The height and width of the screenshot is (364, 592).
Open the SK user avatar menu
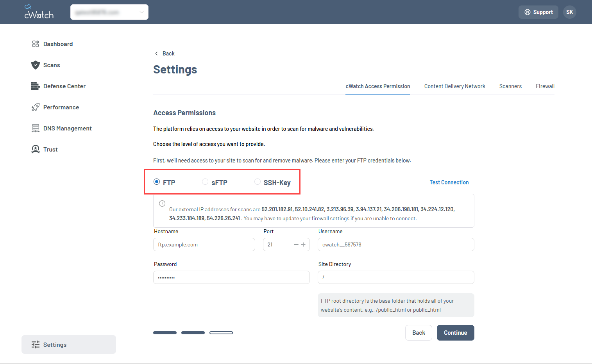point(570,12)
